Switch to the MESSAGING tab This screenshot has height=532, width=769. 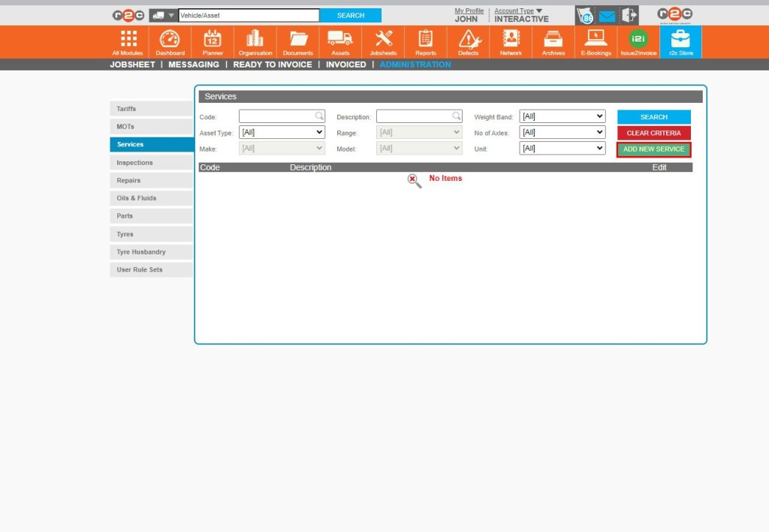pyautogui.click(x=194, y=65)
